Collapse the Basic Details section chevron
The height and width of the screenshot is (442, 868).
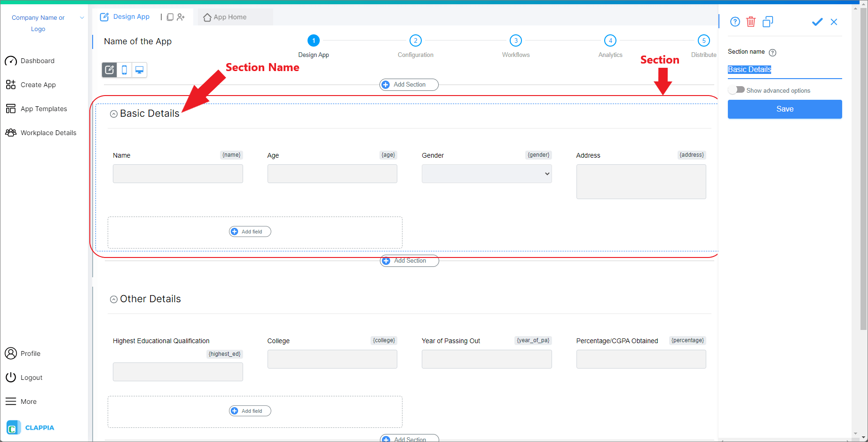(113, 113)
